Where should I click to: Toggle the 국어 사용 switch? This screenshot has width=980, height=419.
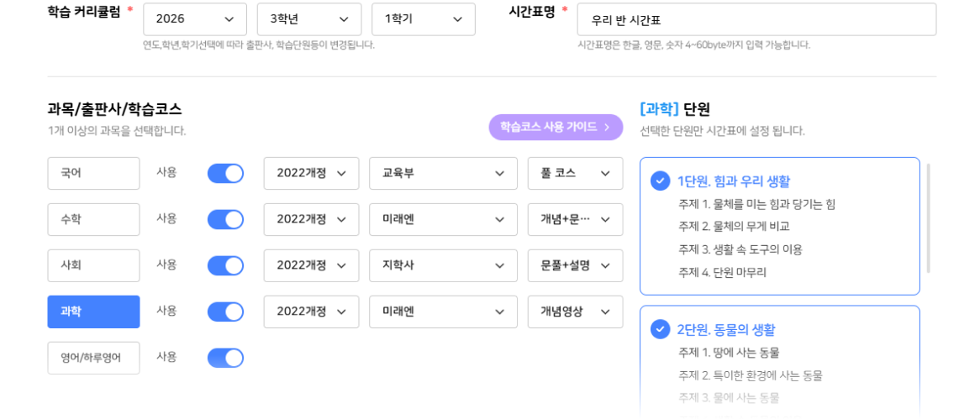click(x=225, y=173)
